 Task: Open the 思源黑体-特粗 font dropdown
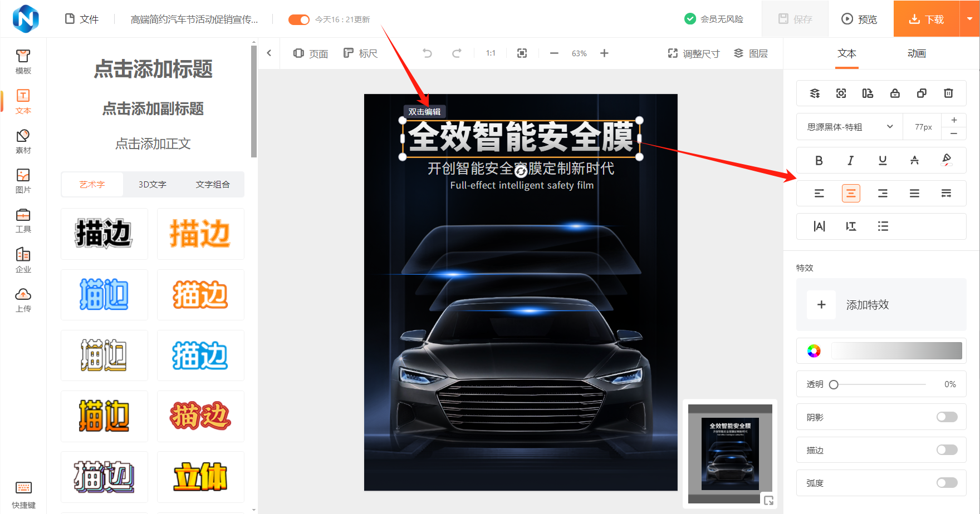point(849,127)
